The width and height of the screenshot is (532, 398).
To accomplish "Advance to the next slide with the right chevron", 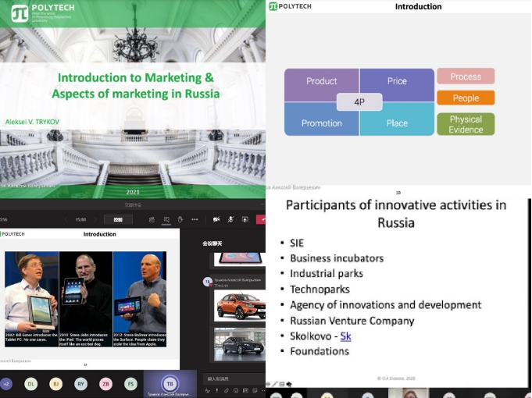I will (x=95, y=219).
